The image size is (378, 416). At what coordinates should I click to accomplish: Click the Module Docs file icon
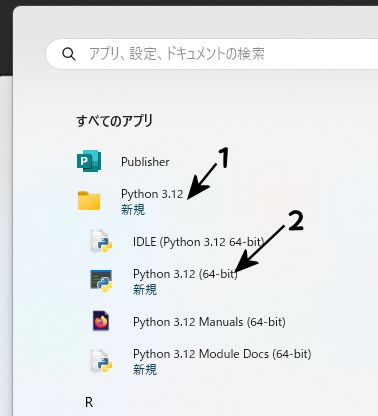point(101,361)
